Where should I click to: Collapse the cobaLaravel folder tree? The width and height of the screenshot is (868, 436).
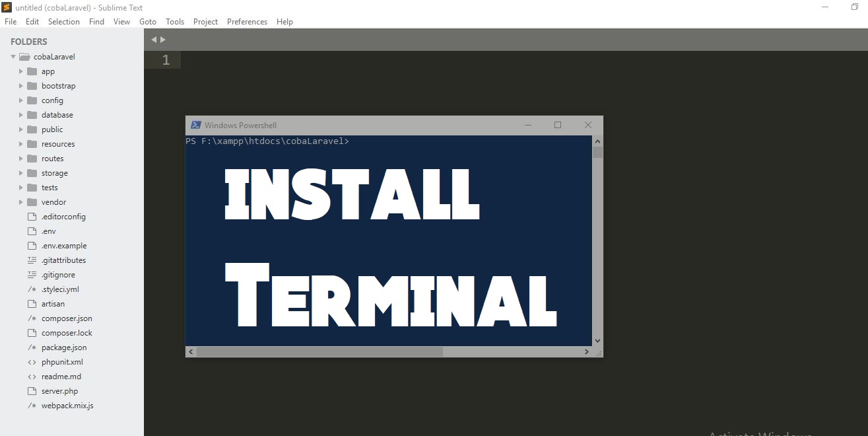(12, 57)
